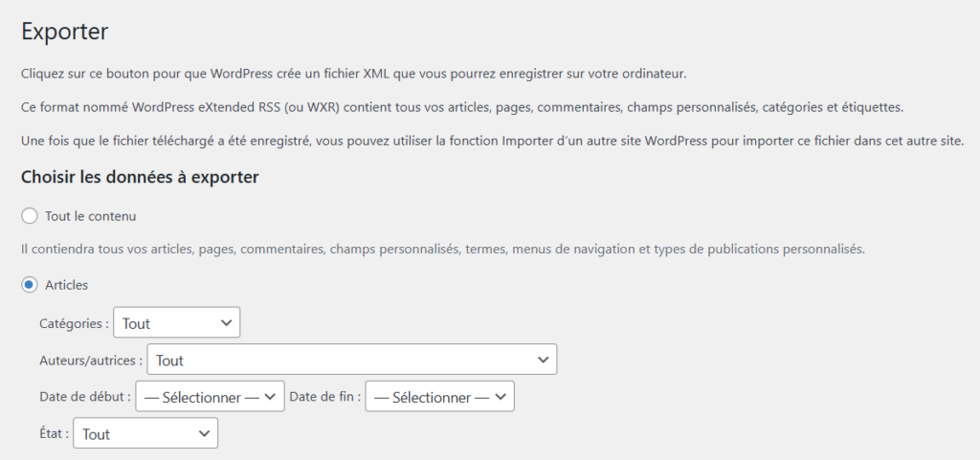Screen dimensions: 980x460
Task: Click the 'Date de fin :' field label
Action: [x=324, y=397]
